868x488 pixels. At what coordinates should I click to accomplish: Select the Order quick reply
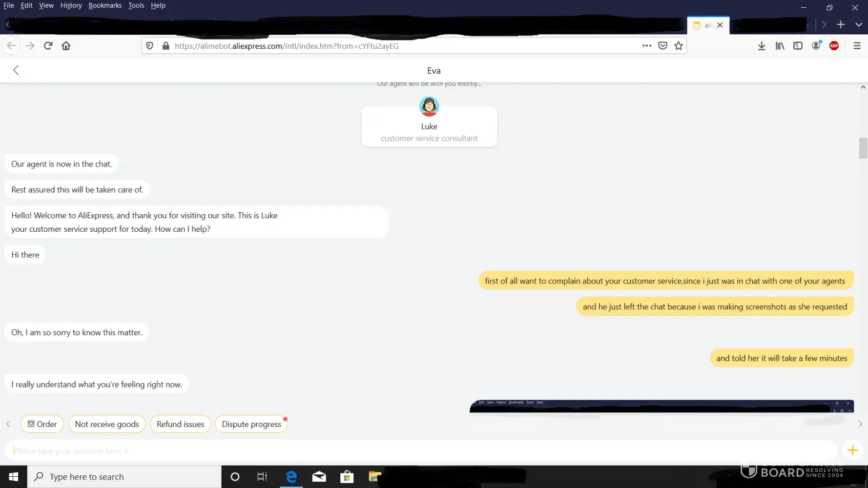[42, 424]
